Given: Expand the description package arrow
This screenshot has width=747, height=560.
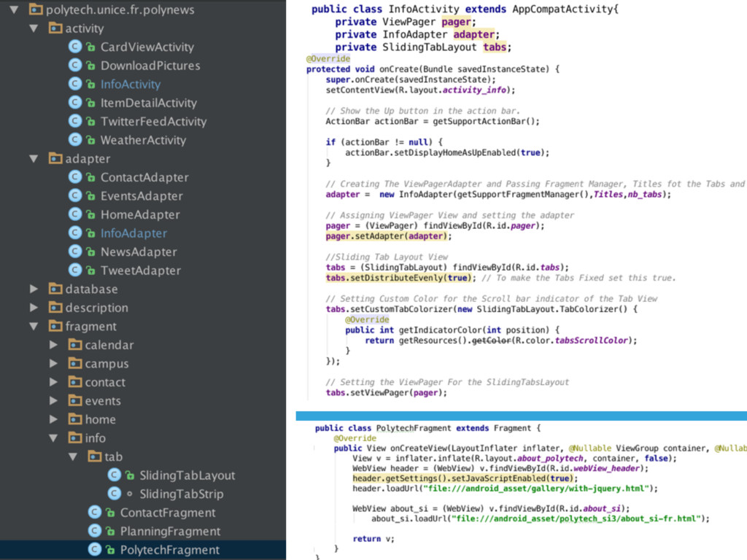Looking at the screenshot, I should [34, 307].
